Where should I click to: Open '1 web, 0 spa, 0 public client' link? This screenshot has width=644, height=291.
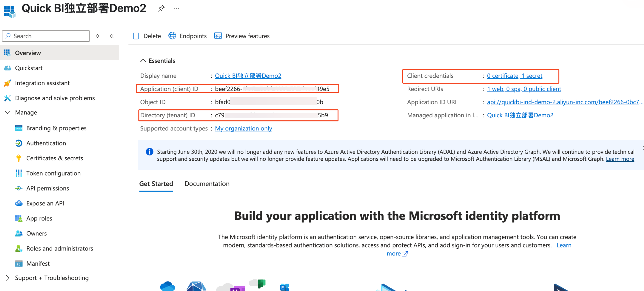tap(524, 89)
